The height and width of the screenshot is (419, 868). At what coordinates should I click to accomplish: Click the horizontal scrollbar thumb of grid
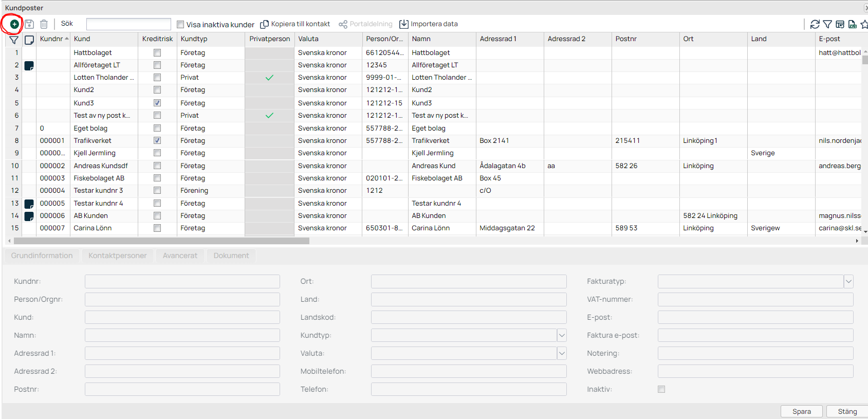coord(162,241)
